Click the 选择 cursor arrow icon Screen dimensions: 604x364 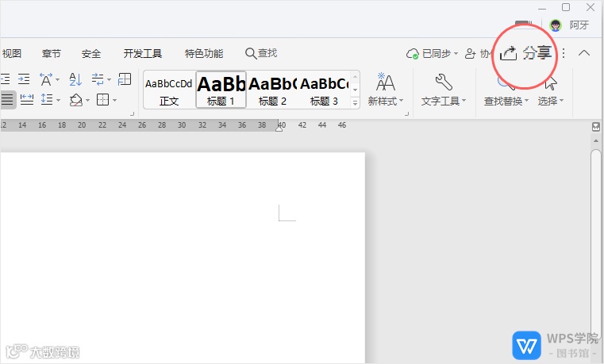tap(551, 82)
